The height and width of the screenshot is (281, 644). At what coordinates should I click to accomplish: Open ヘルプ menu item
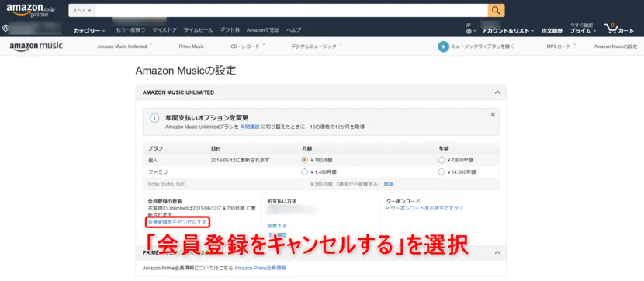pos(293,30)
